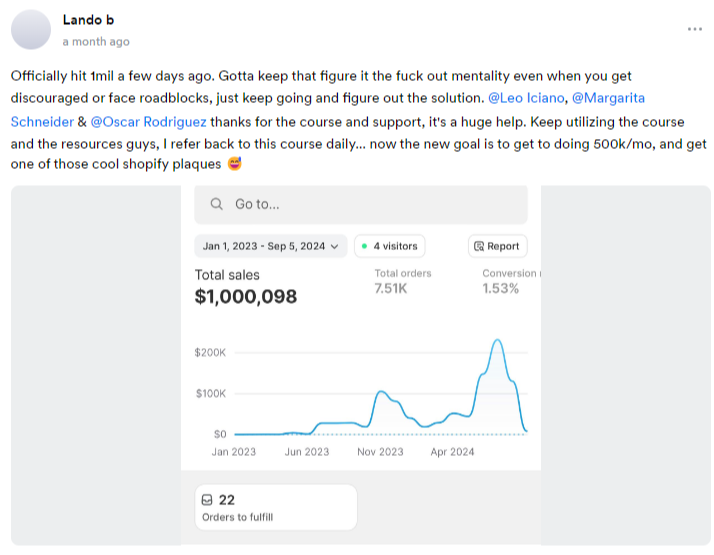Open the Lando b author name
This screenshot has height=555, width=714.
coord(90,20)
